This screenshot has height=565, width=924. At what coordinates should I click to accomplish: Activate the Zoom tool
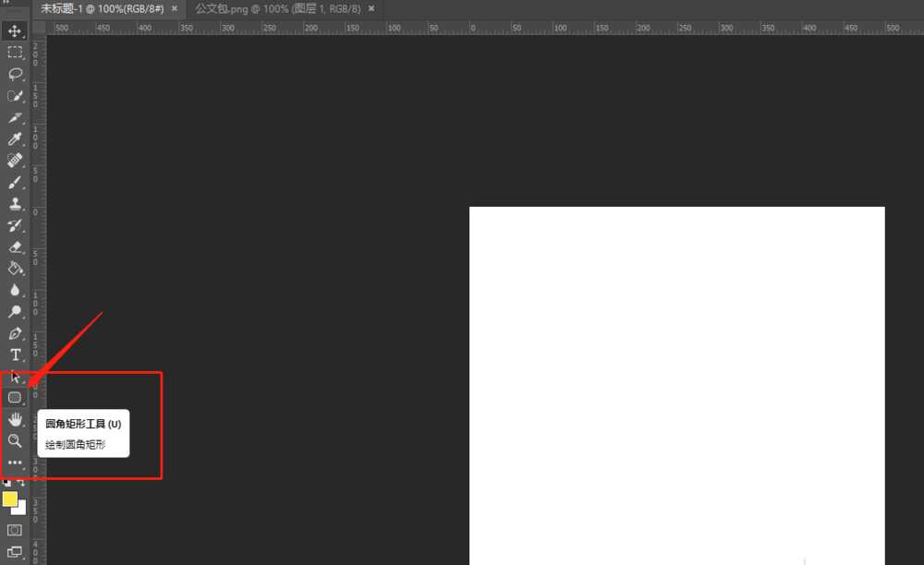click(15, 440)
